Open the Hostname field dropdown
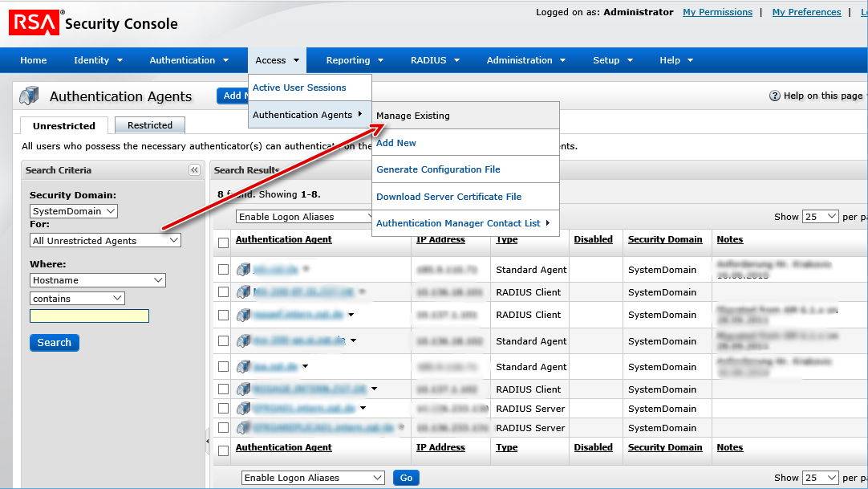Screen dimensions: 868x489 (97, 280)
